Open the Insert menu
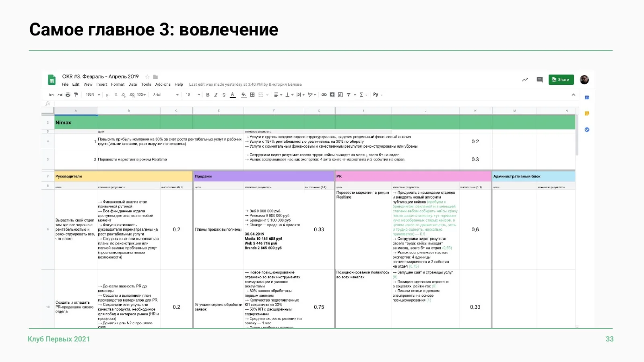 102,84
